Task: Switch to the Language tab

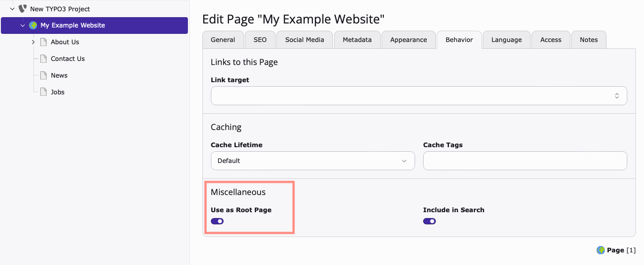Action: [x=506, y=40]
